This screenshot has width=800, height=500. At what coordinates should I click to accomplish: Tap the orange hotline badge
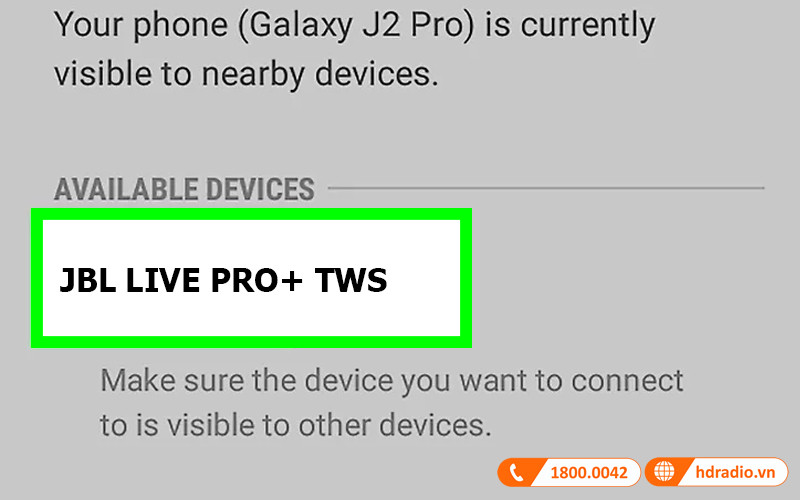(569, 472)
